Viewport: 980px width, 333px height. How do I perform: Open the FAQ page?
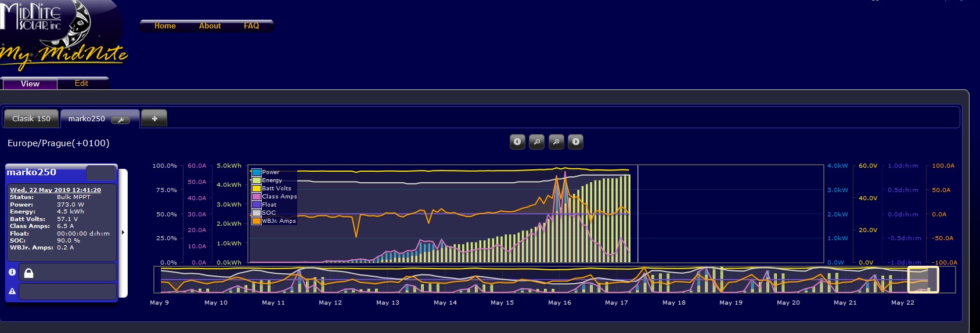[x=251, y=26]
